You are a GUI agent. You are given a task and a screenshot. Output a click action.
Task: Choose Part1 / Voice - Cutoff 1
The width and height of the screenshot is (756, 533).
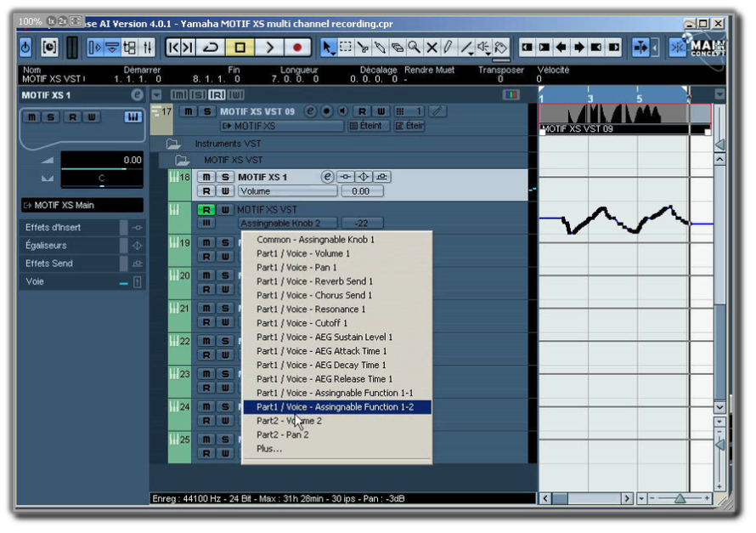(302, 323)
